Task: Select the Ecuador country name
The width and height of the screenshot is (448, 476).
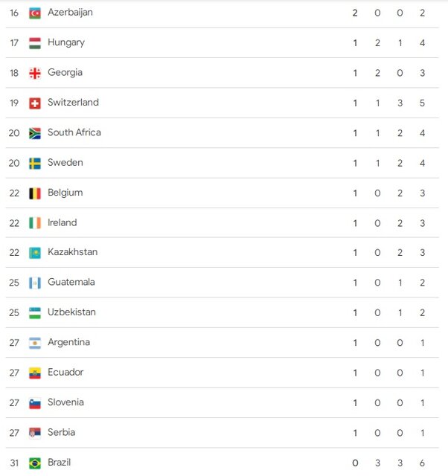Action: tap(65, 372)
